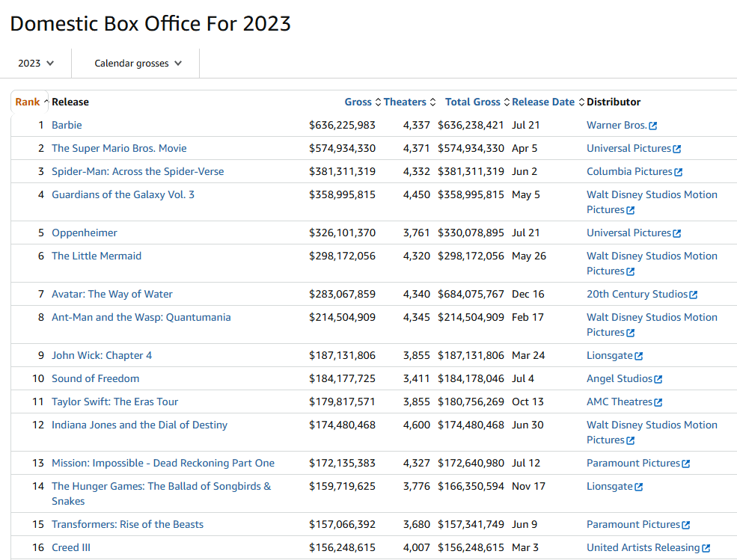Click the Distributor column header
Image resolution: width=737 pixels, height=560 pixels.
[614, 102]
